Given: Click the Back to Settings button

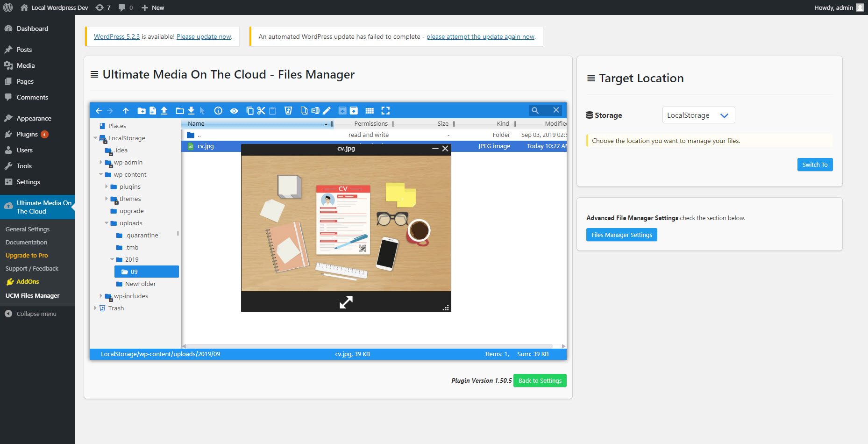Looking at the screenshot, I should (540, 380).
